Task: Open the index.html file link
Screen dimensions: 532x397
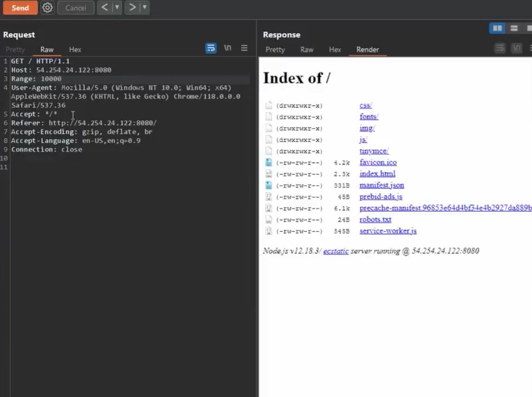Action: click(x=377, y=174)
